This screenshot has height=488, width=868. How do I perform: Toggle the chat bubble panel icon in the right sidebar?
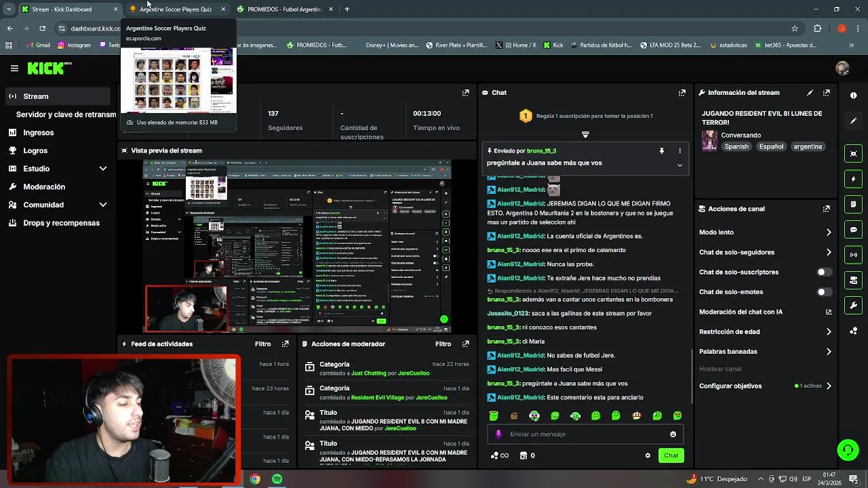[853, 230]
